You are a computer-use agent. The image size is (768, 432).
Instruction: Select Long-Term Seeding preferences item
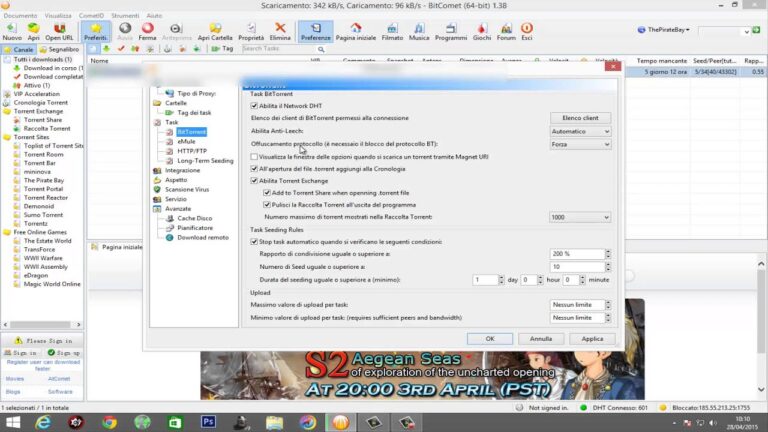205,161
